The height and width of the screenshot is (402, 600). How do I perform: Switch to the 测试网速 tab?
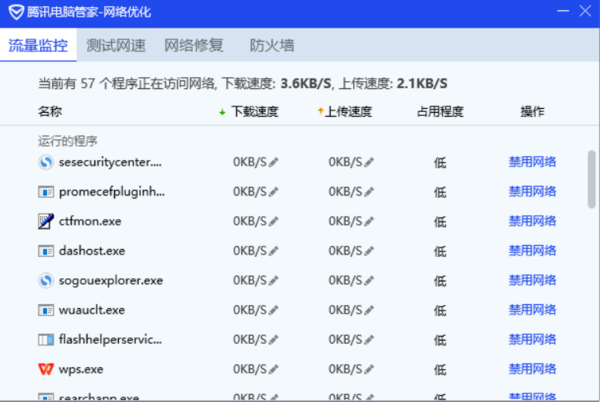[x=115, y=46]
